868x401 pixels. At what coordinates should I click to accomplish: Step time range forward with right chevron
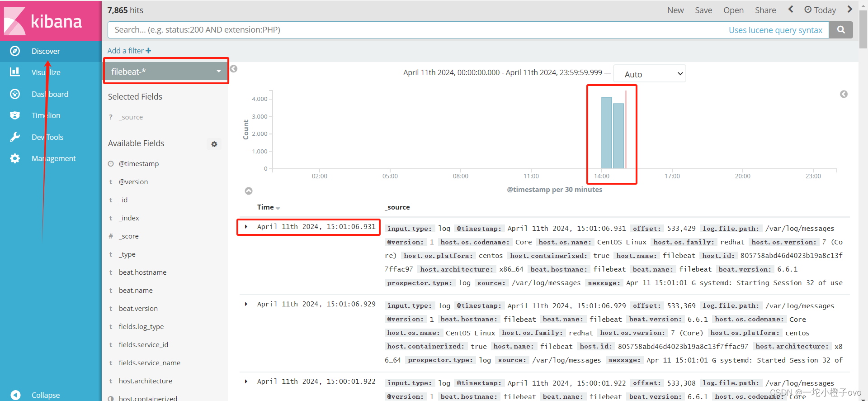(849, 9)
